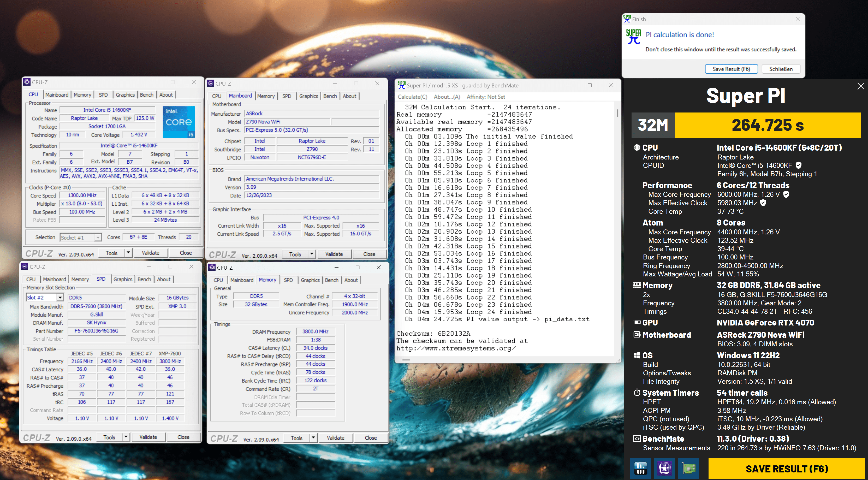Image resolution: width=868 pixels, height=480 pixels.
Task: Click the Checksum: 6B20132A line
Action: 433,333
